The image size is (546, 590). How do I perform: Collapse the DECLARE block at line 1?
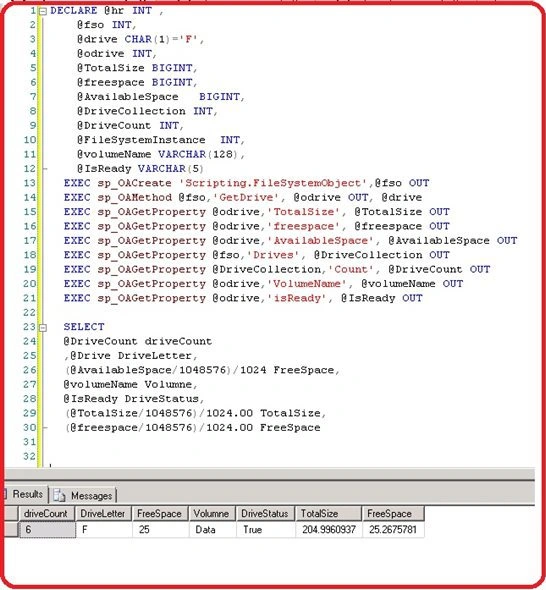(x=43, y=12)
